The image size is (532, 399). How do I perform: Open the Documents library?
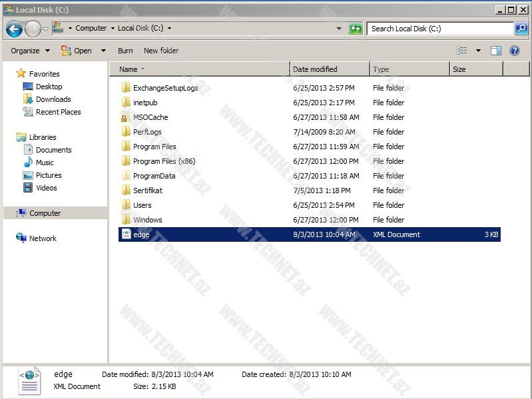tap(54, 150)
